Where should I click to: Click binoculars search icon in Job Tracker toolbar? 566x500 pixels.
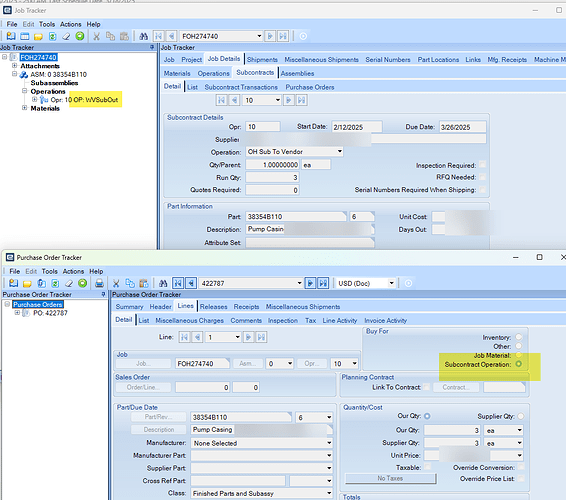coord(144,36)
